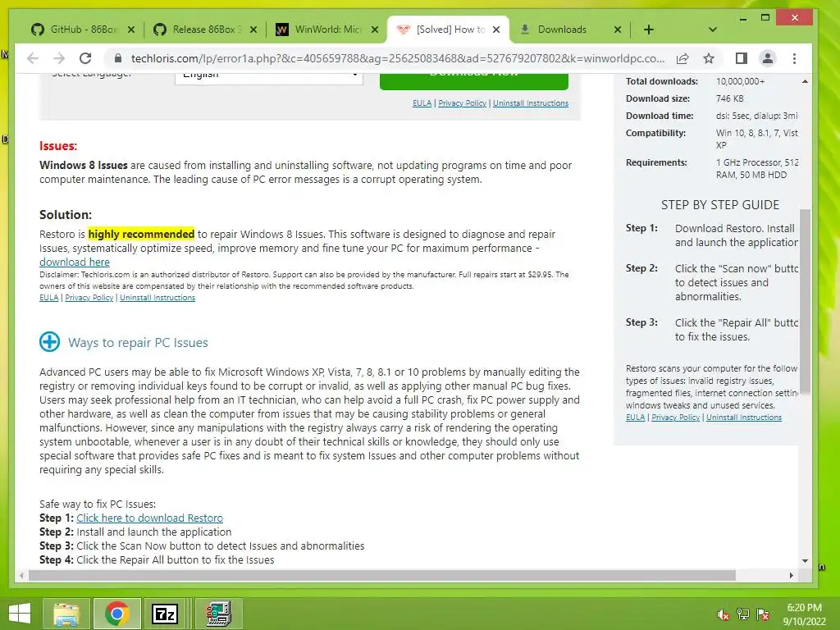Open Uninstall Instructions link under disclaimer
The image size is (840, 630).
pos(157,298)
